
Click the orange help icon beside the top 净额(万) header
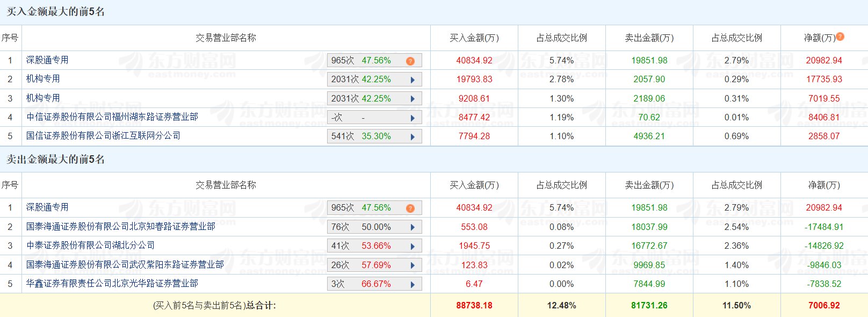point(840,37)
